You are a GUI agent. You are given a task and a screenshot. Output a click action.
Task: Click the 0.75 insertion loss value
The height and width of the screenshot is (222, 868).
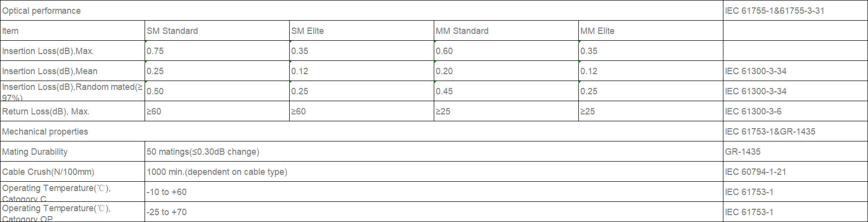(155, 51)
